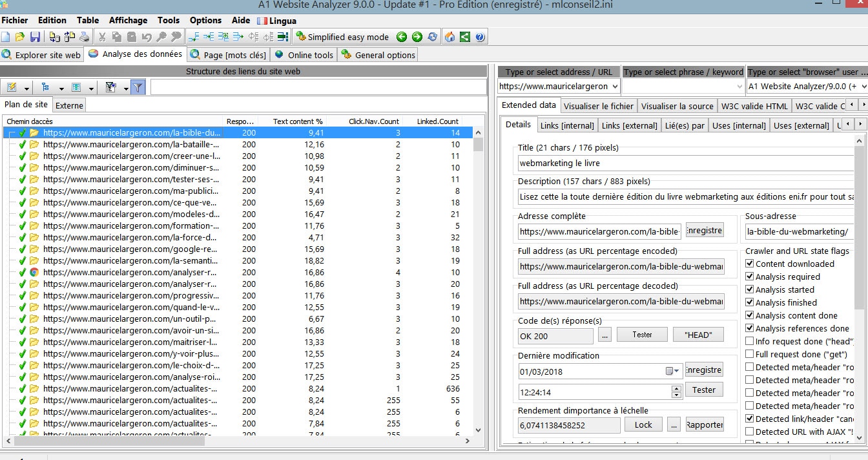This screenshot has height=460, width=868.
Task: Click the table view icon in the filter toolbar
Action: coord(76,87)
